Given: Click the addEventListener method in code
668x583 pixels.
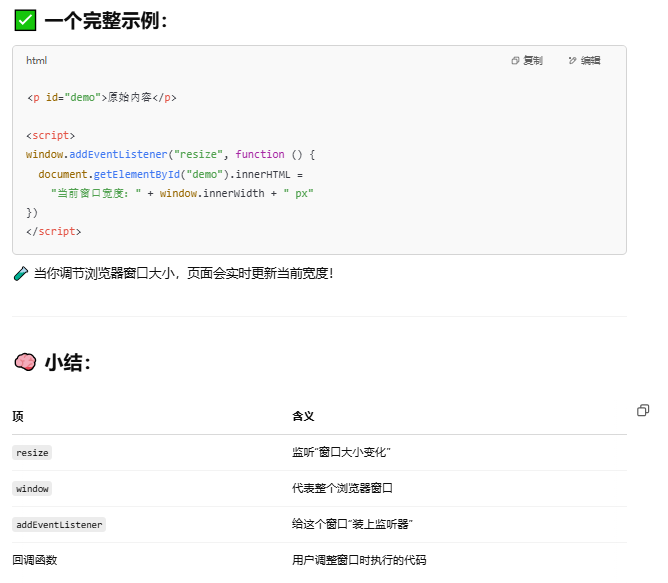Looking at the screenshot, I should click(118, 154).
